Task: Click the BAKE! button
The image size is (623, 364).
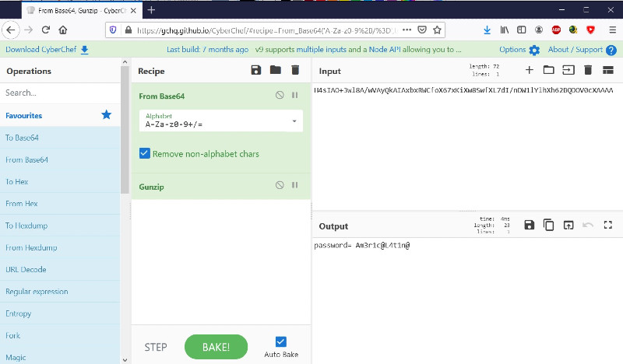Action: 216,347
